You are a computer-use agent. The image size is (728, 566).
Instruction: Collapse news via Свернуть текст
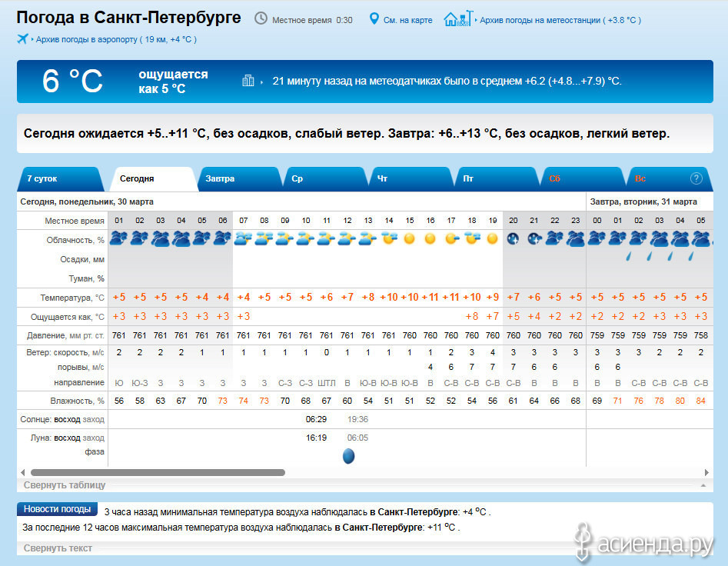58,548
